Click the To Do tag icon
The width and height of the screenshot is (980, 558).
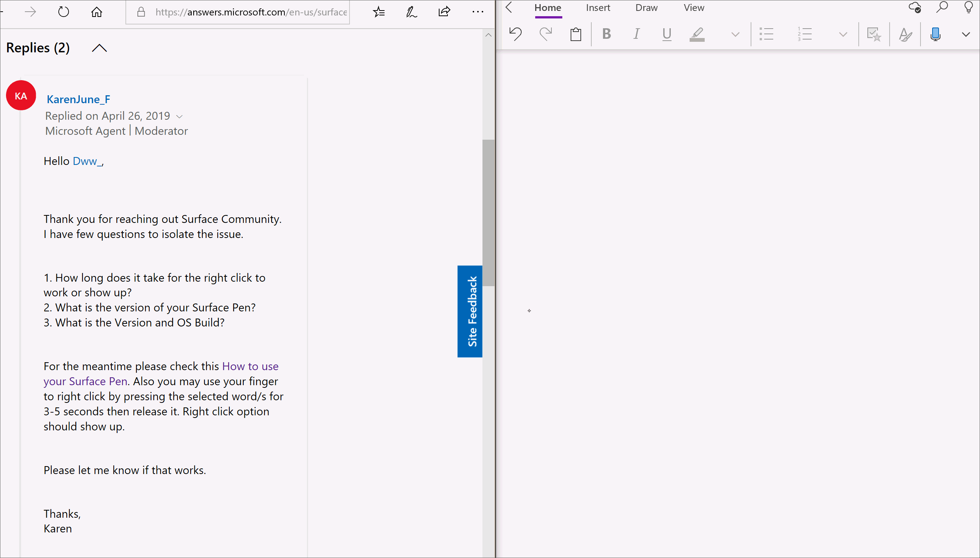[x=873, y=34]
